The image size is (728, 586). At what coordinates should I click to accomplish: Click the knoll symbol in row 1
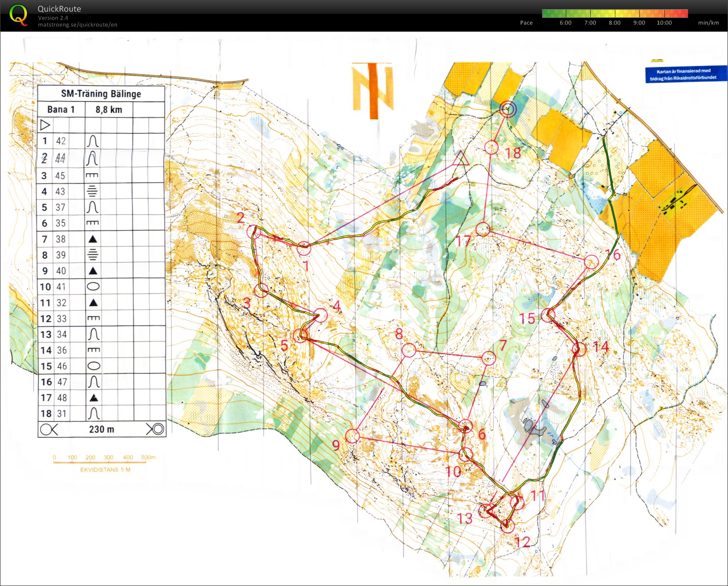point(92,141)
